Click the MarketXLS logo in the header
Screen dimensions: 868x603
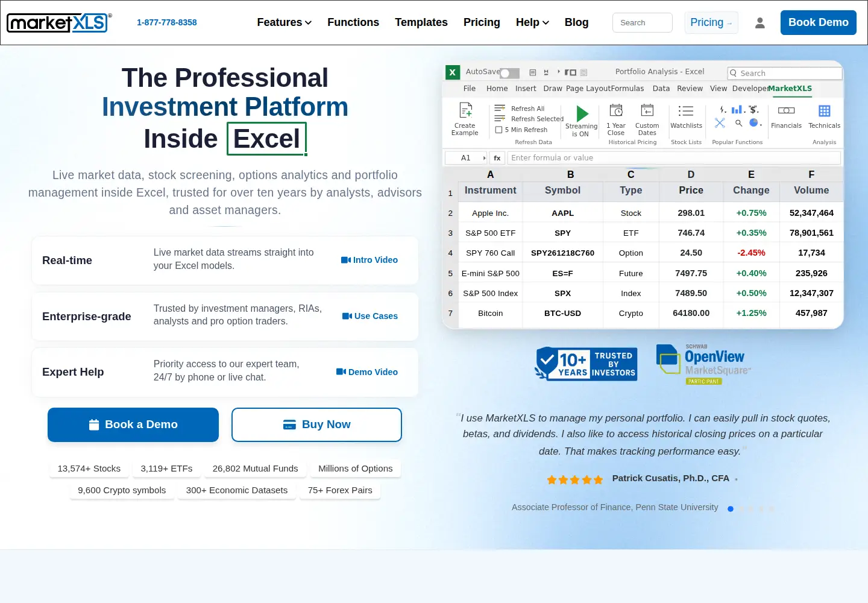59,23
